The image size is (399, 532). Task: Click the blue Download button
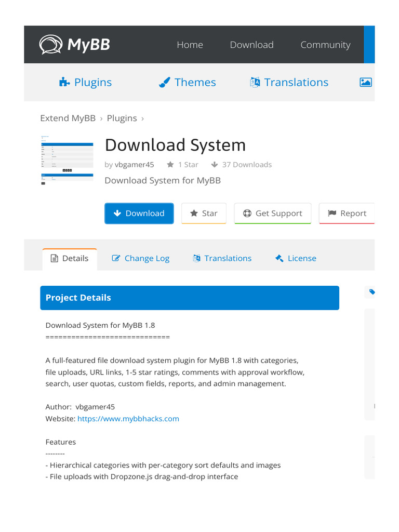(x=139, y=214)
